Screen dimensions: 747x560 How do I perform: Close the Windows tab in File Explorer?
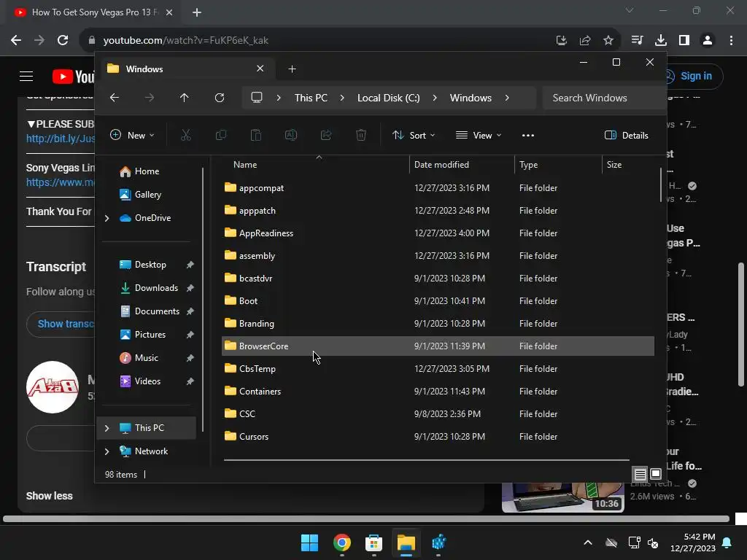pyautogui.click(x=260, y=69)
